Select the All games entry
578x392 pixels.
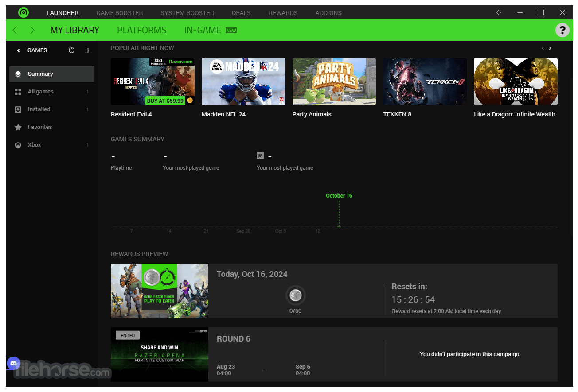[x=40, y=91]
